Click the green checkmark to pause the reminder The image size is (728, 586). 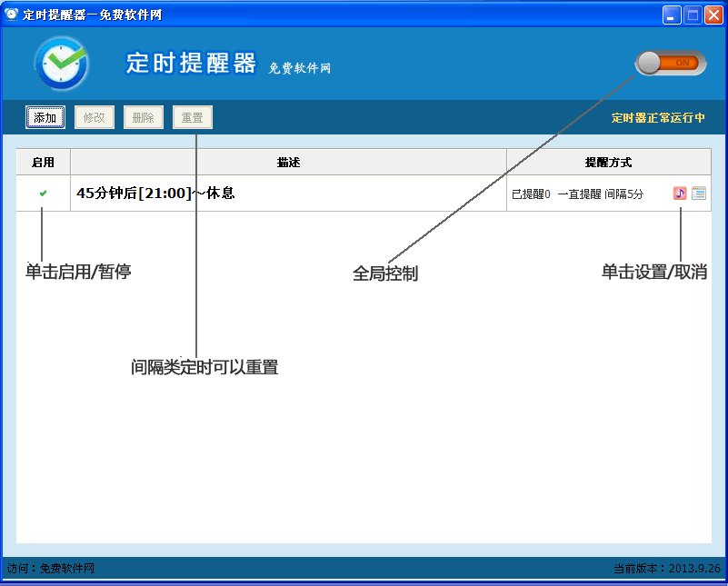(x=43, y=193)
